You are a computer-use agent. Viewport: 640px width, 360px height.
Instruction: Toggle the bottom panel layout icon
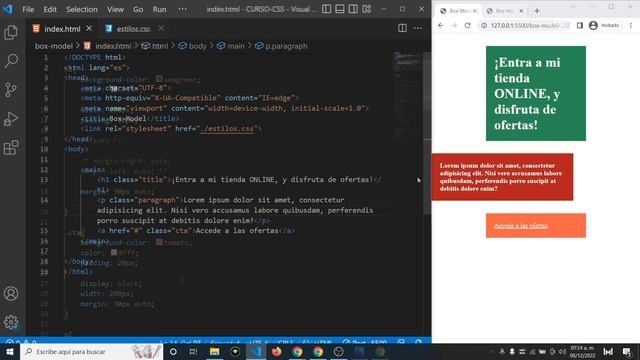tap(340, 9)
